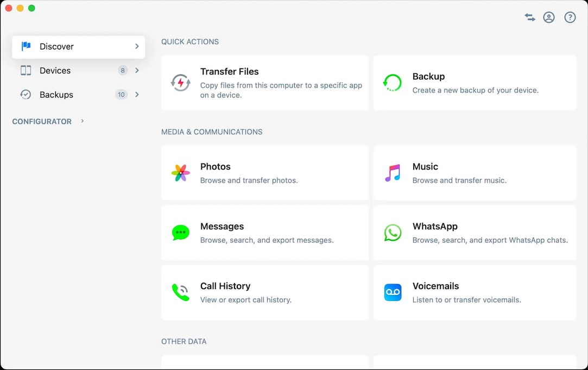
Task: Click 'View or export call history.' text
Action: coord(246,300)
